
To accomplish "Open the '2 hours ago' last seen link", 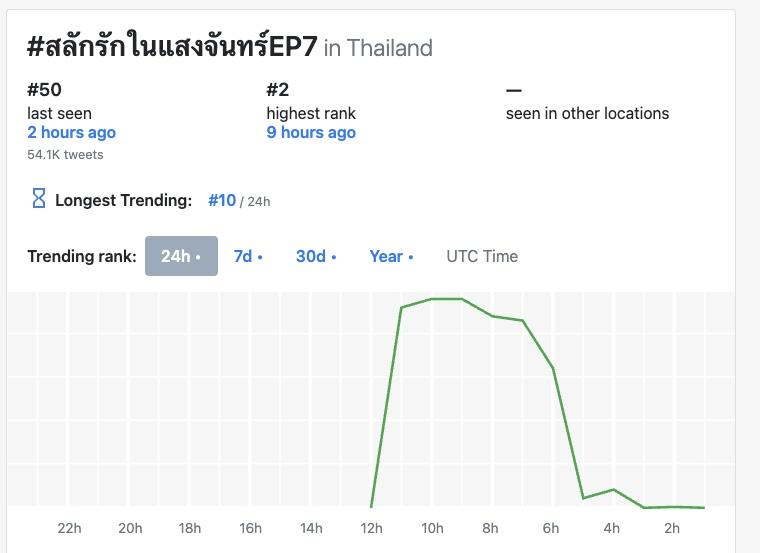I will (x=71, y=133).
